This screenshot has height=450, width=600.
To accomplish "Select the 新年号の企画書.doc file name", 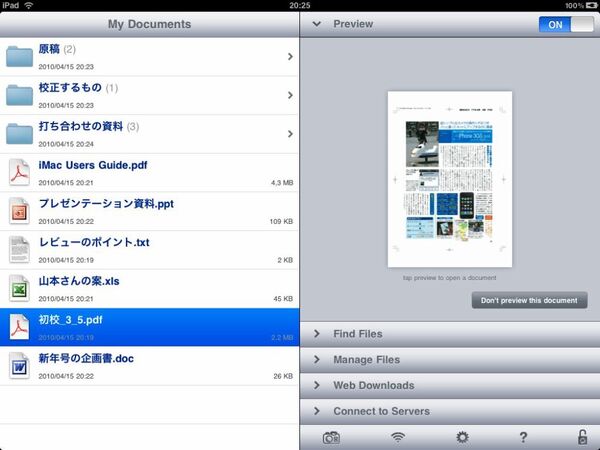I will (86, 359).
